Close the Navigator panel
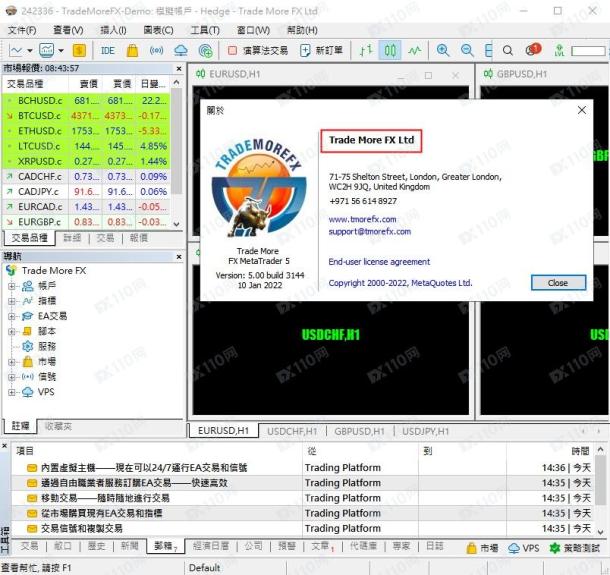The width and height of the screenshot is (610, 575). (x=179, y=257)
